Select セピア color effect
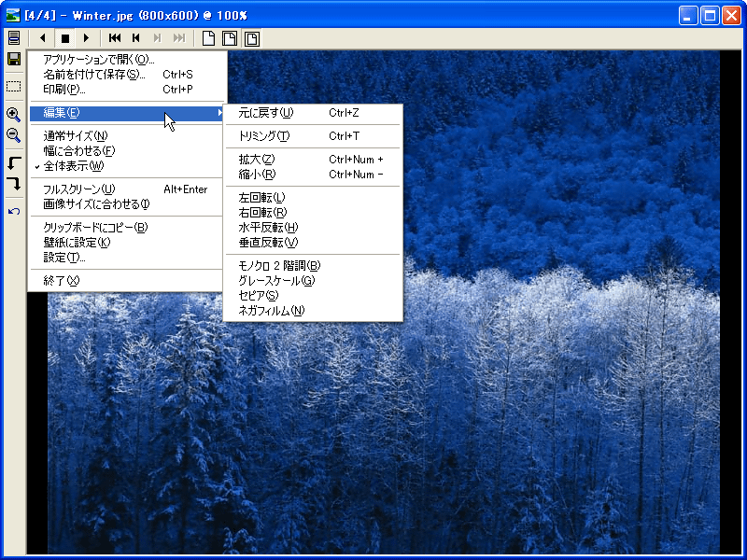 [259, 295]
